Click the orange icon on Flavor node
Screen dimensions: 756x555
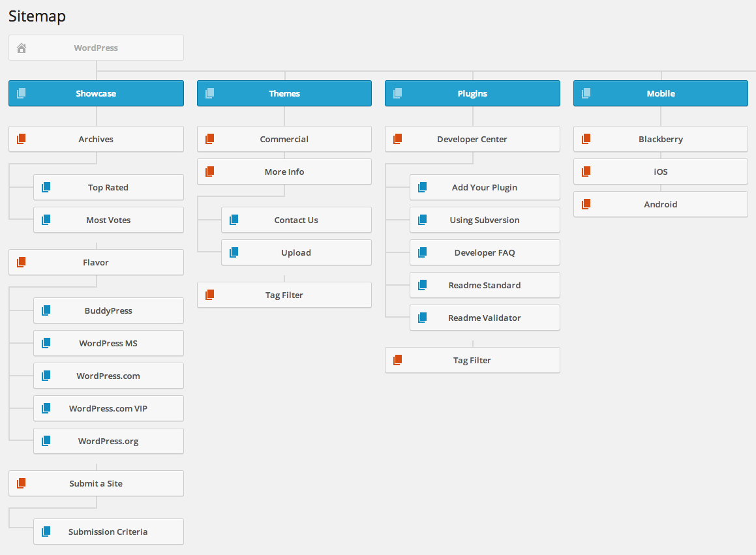click(x=22, y=262)
